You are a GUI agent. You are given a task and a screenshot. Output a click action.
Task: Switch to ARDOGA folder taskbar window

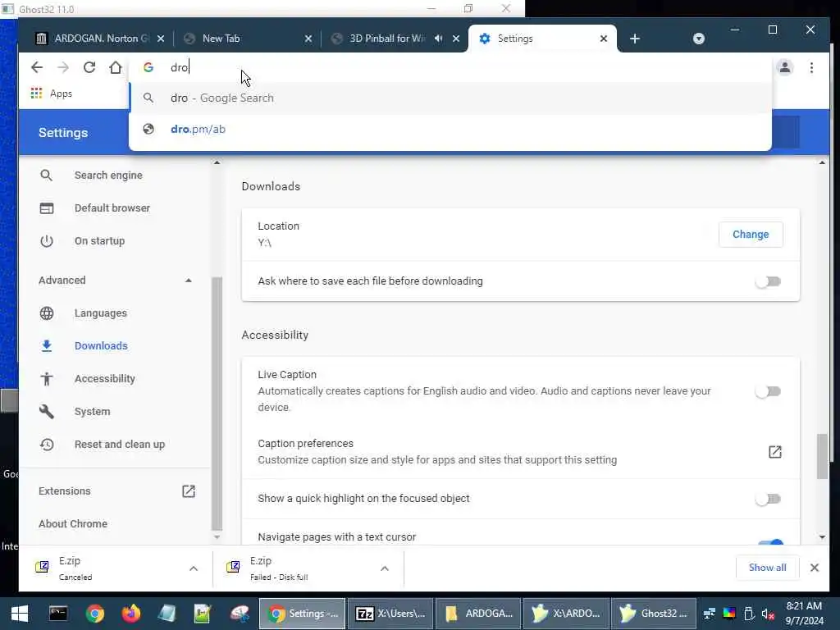478,614
